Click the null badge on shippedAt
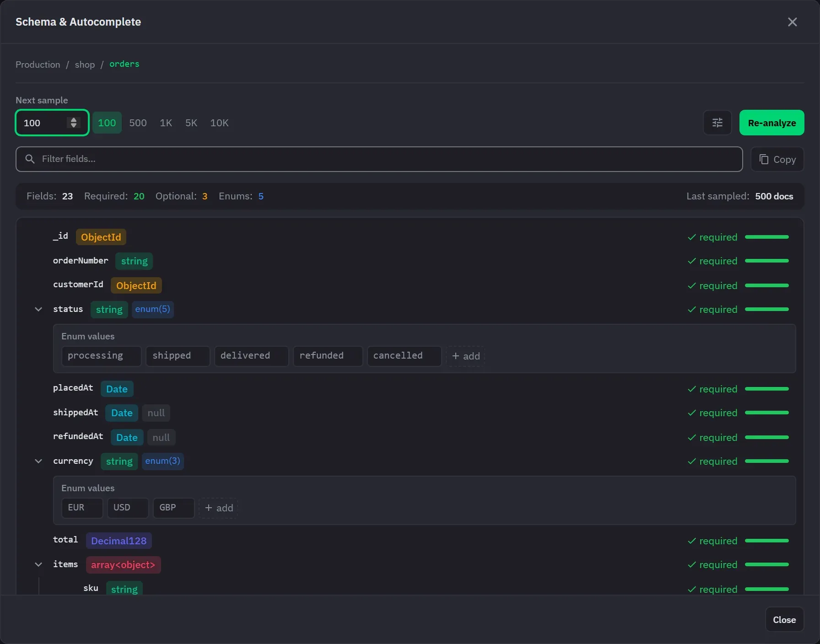The height and width of the screenshot is (644, 820). (x=156, y=413)
